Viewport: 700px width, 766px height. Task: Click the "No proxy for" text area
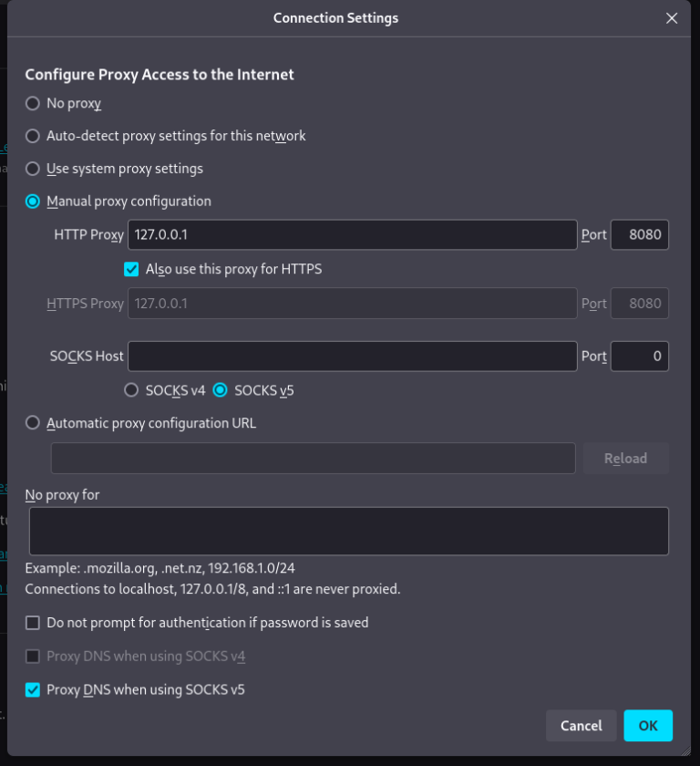pos(349,530)
